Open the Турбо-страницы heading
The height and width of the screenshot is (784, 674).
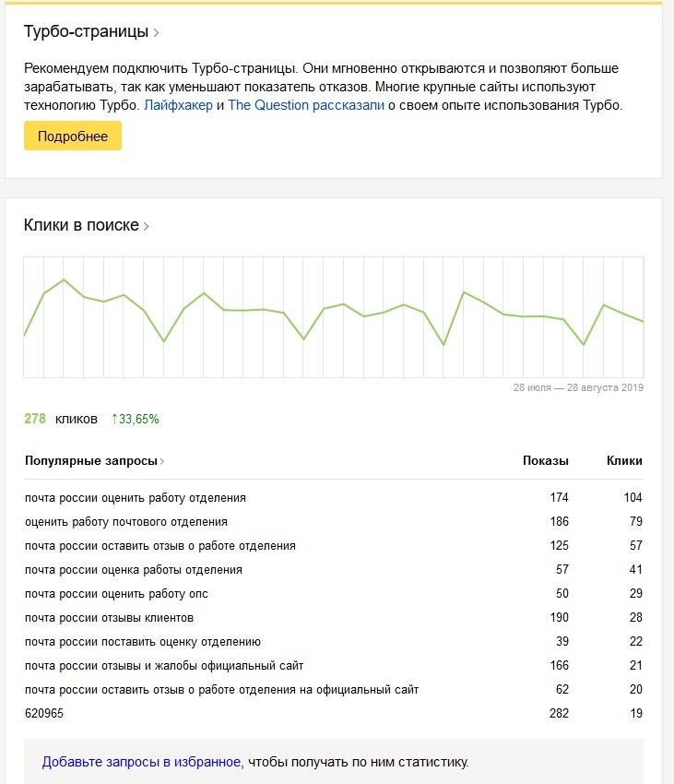[x=86, y=32]
